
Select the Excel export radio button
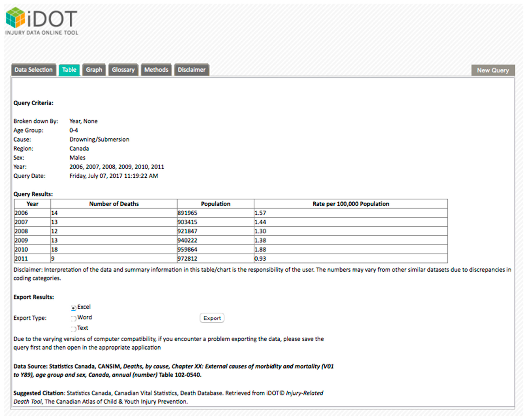(73, 308)
